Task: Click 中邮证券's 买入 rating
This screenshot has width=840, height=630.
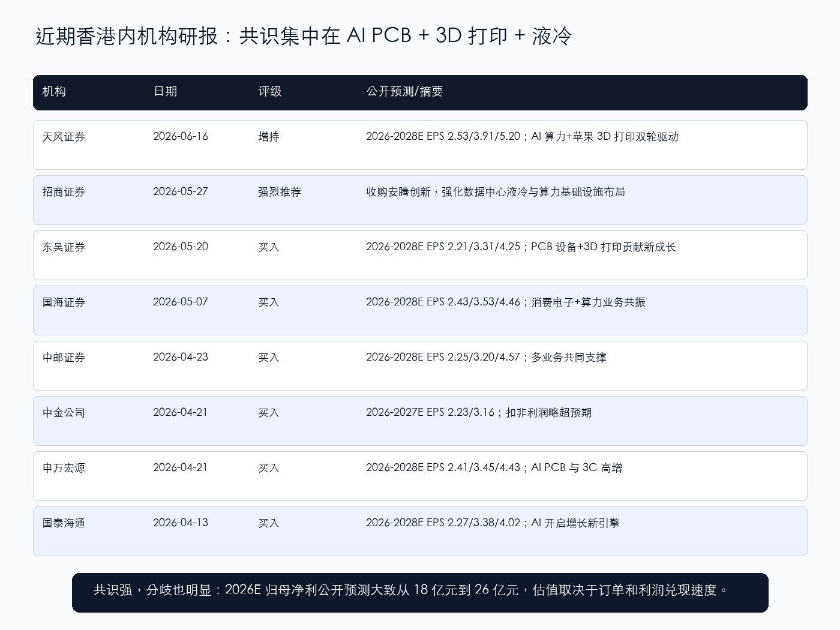Action: pyautogui.click(x=269, y=358)
